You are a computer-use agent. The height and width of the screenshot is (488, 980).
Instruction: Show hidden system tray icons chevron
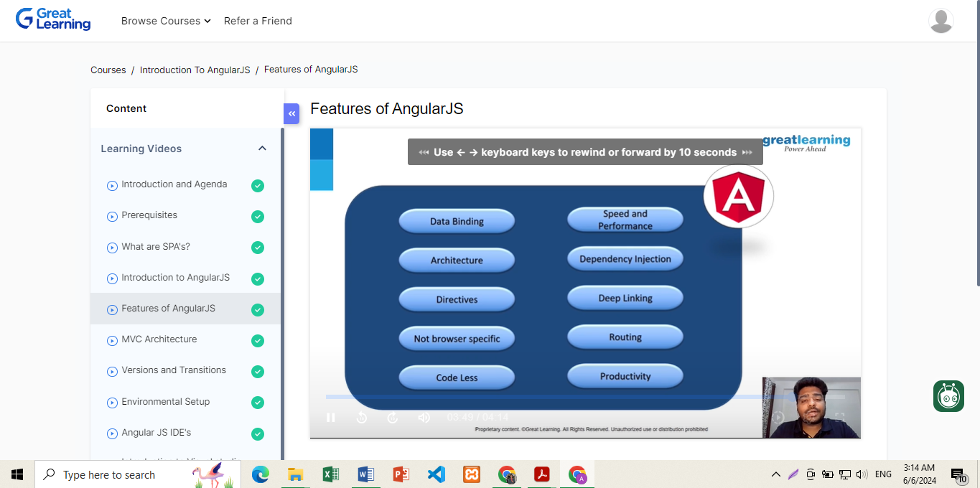click(775, 474)
